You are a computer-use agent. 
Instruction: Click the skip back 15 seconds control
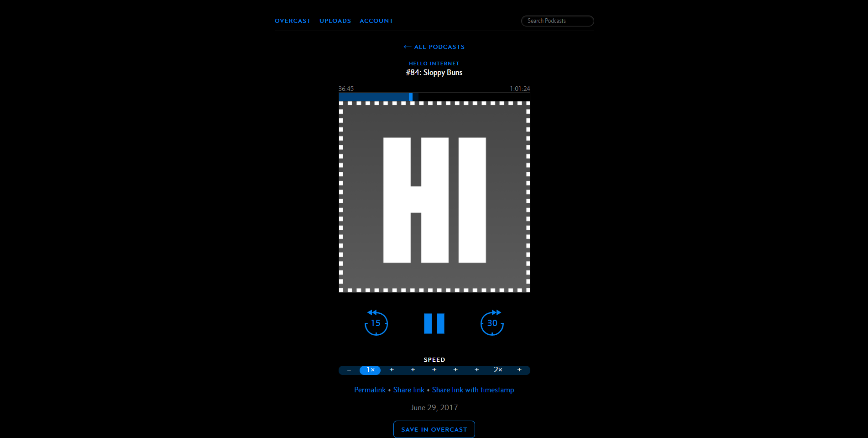click(x=376, y=323)
